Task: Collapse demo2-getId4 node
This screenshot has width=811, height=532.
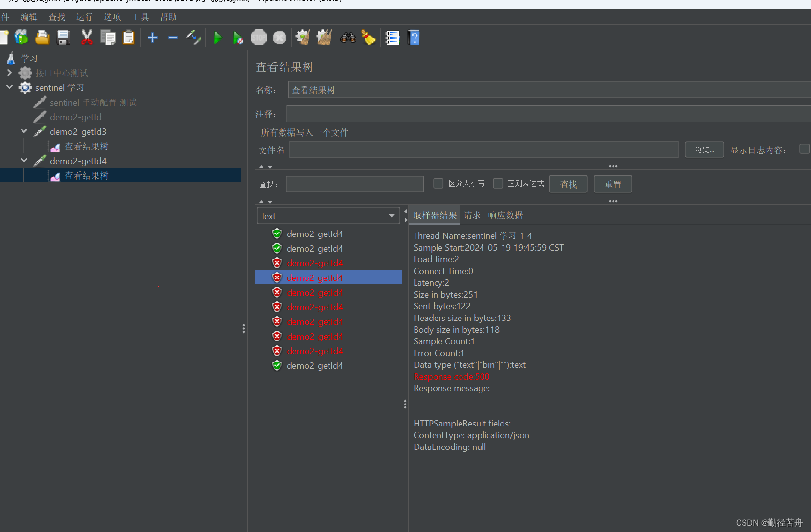Action: (24, 161)
